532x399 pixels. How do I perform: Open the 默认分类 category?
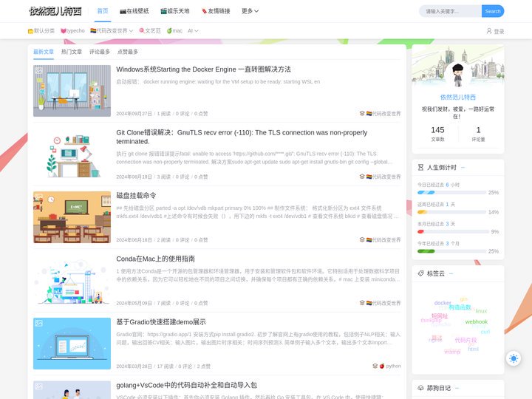click(41, 31)
